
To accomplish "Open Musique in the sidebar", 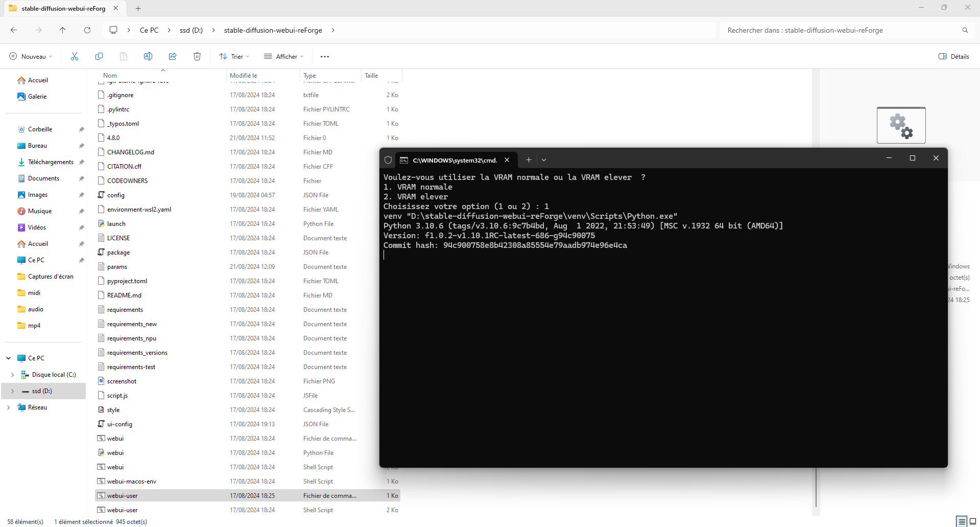I will pos(40,211).
